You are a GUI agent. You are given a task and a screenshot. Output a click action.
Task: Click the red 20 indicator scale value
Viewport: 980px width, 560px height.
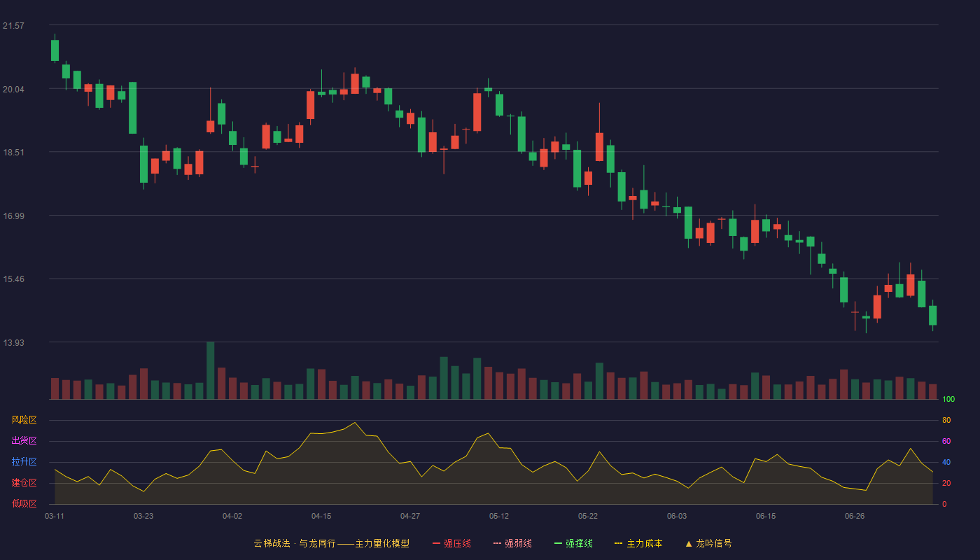(x=946, y=484)
